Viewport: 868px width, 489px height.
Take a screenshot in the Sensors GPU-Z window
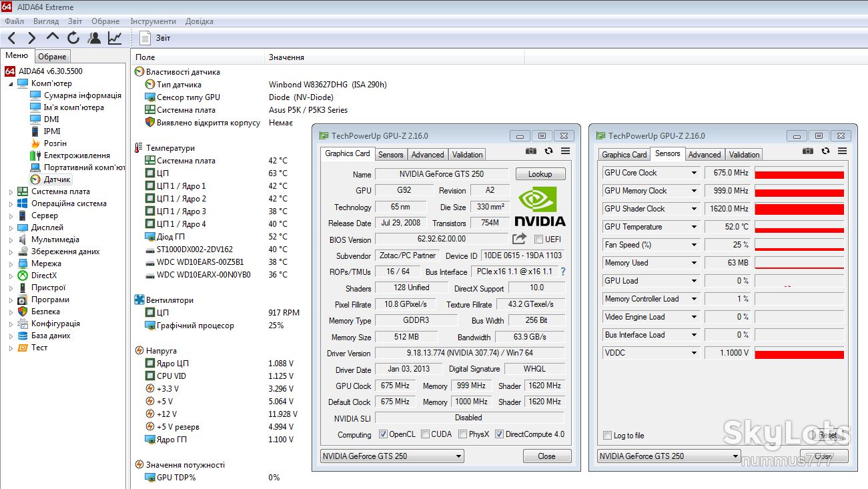click(x=808, y=151)
